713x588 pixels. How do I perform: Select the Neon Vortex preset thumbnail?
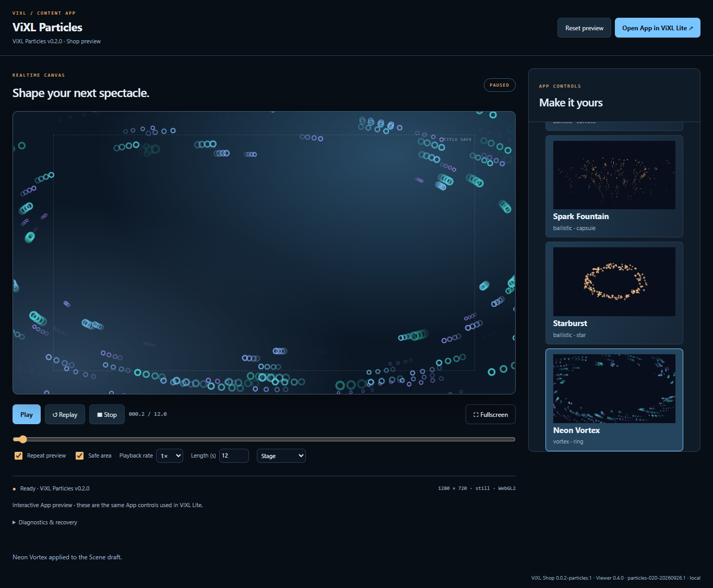pyautogui.click(x=614, y=389)
